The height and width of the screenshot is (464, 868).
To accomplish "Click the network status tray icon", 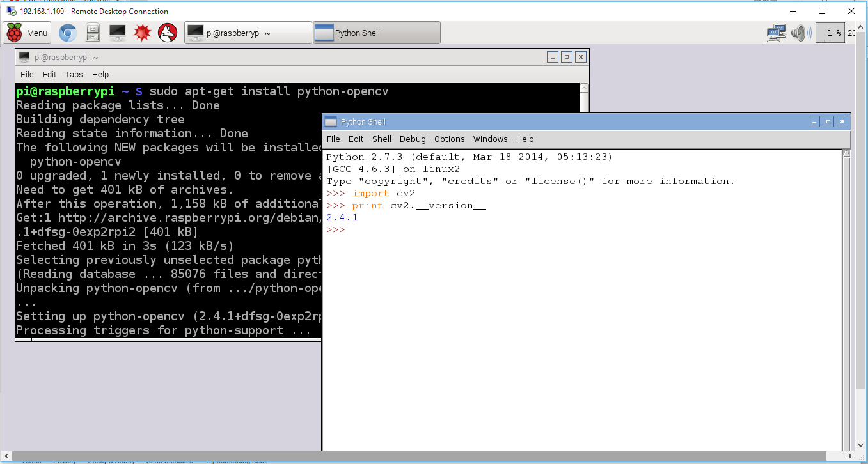I will [x=776, y=33].
